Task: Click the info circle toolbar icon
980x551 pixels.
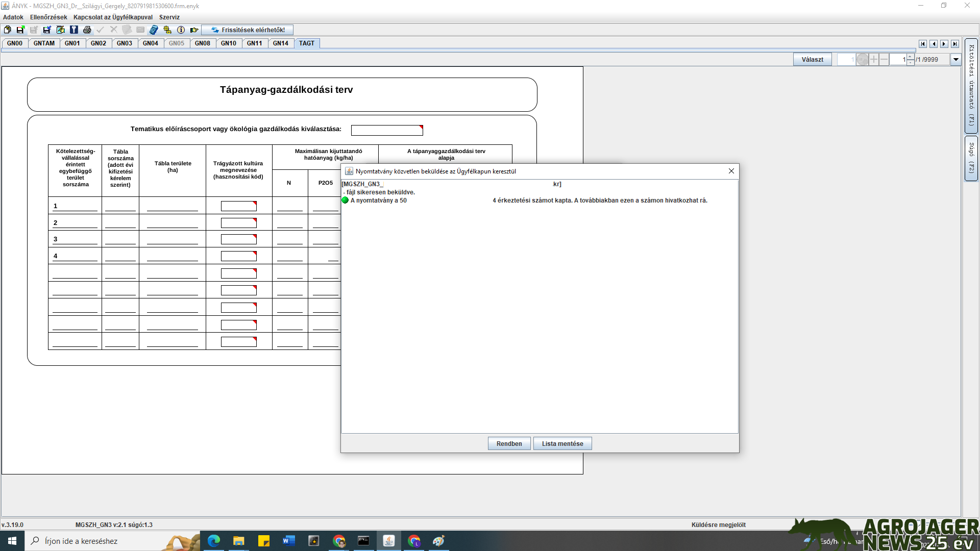Action: click(181, 30)
